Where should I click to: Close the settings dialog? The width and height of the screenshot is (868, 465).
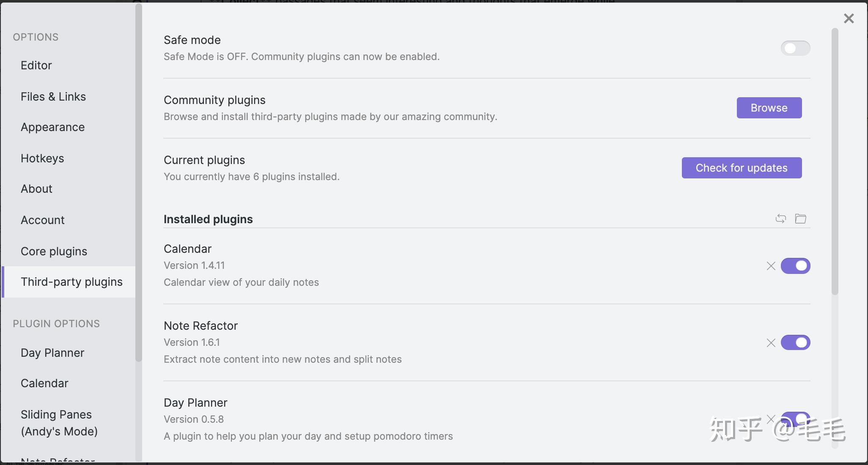tap(849, 19)
